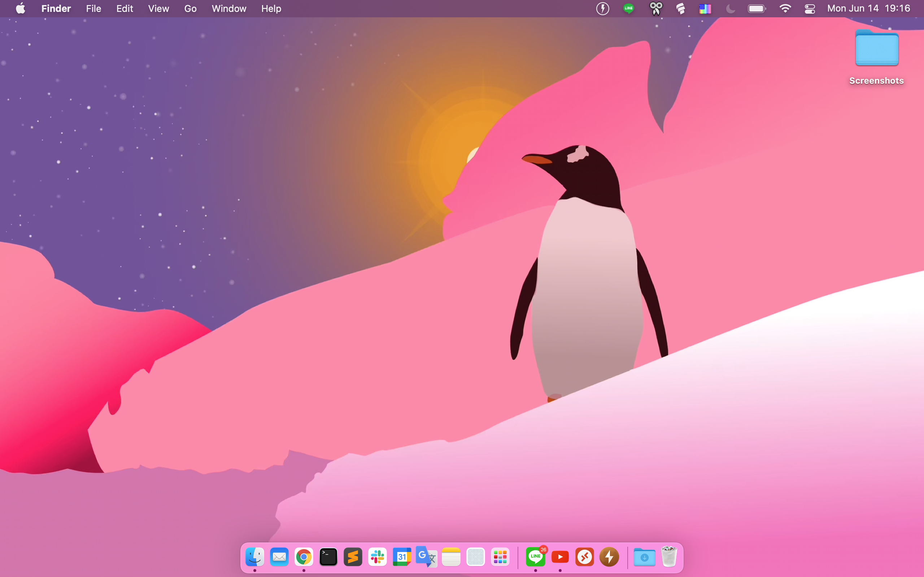Click the Wi-Fi status icon
Viewport: 924px width, 577px height.
click(785, 8)
